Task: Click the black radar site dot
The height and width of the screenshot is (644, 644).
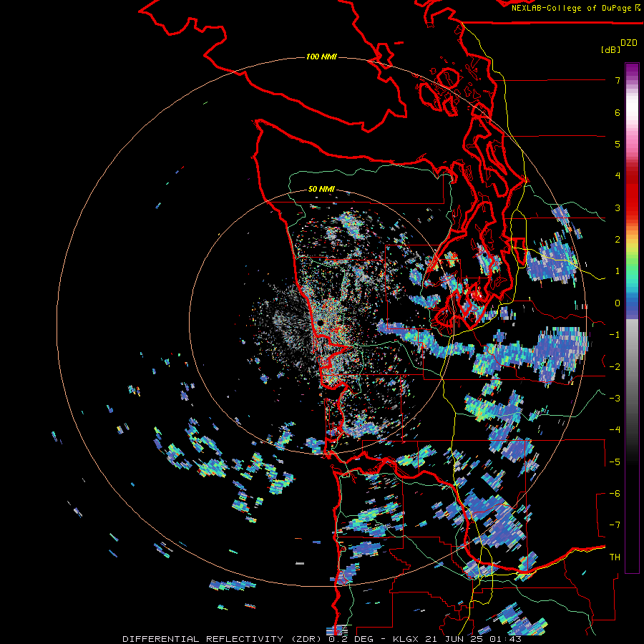Action: tap(320, 323)
